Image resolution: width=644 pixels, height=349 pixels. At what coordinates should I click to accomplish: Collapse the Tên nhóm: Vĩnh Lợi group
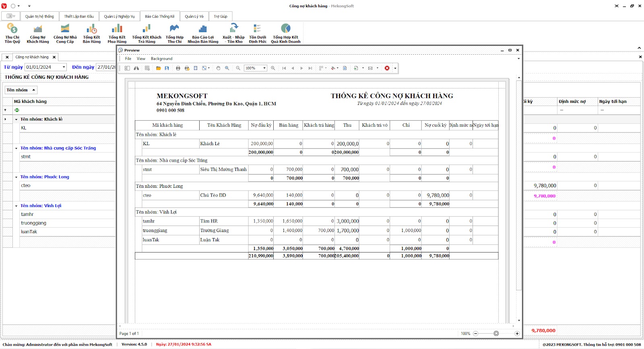16,206
